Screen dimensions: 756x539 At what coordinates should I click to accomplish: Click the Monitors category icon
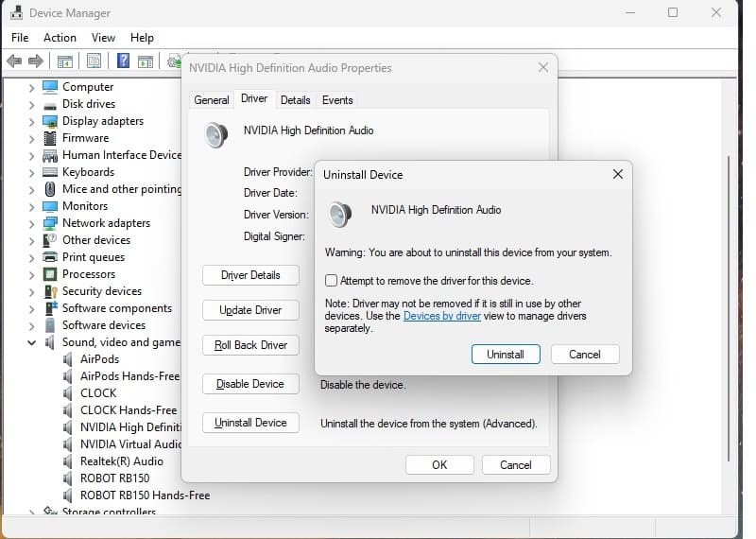50,206
